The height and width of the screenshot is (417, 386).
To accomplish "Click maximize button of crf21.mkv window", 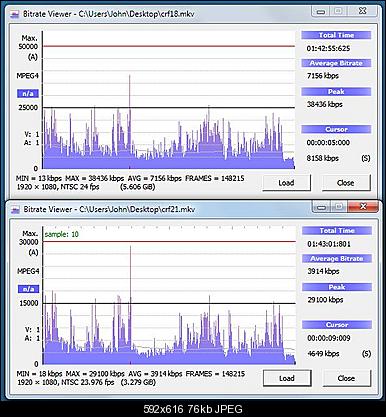I will [339, 207].
